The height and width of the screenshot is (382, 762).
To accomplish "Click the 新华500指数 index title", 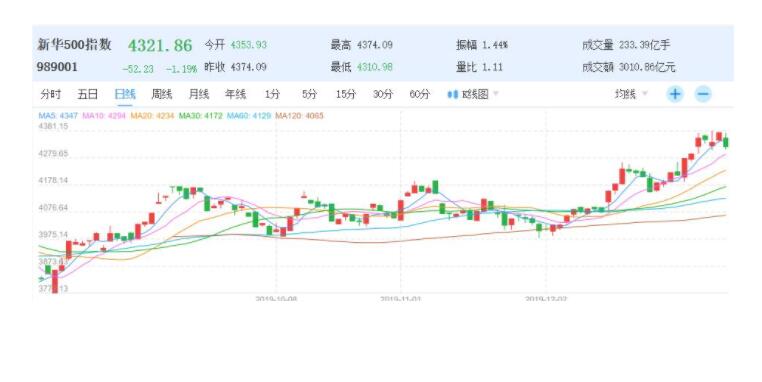I will [74, 45].
